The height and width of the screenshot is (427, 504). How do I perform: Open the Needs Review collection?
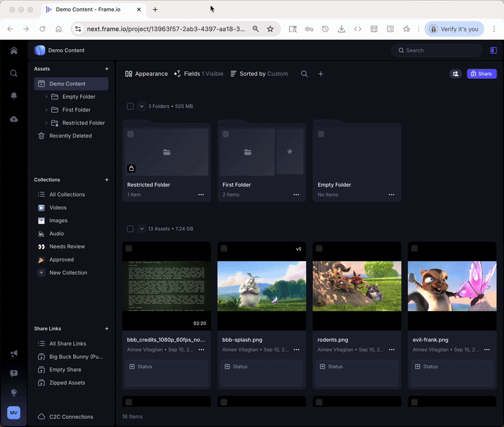(x=67, y=247)
